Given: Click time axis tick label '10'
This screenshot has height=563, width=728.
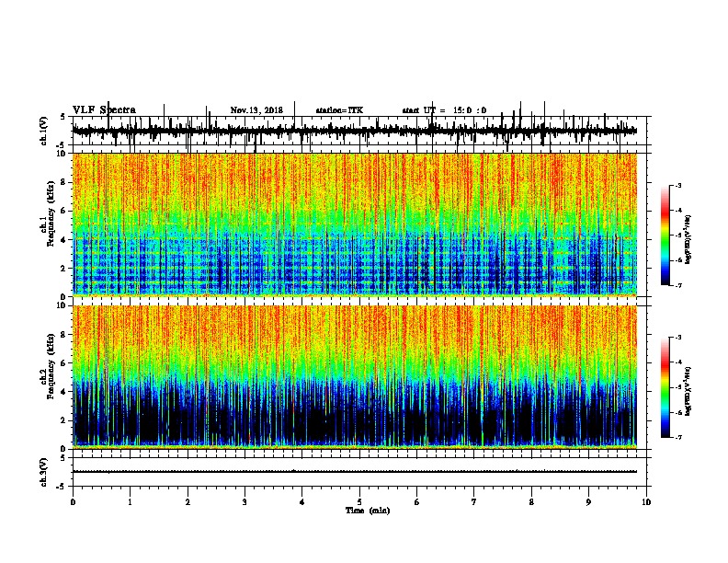Looking at the screenshot, I should pyautogui.click(x=646, y=502).
